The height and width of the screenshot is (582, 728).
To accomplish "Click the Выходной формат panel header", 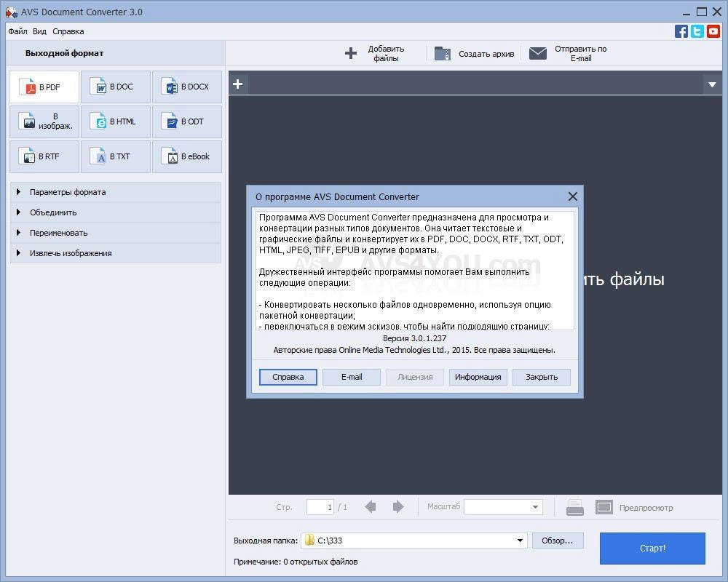I will pyautogui.click(x=116, y=53).
